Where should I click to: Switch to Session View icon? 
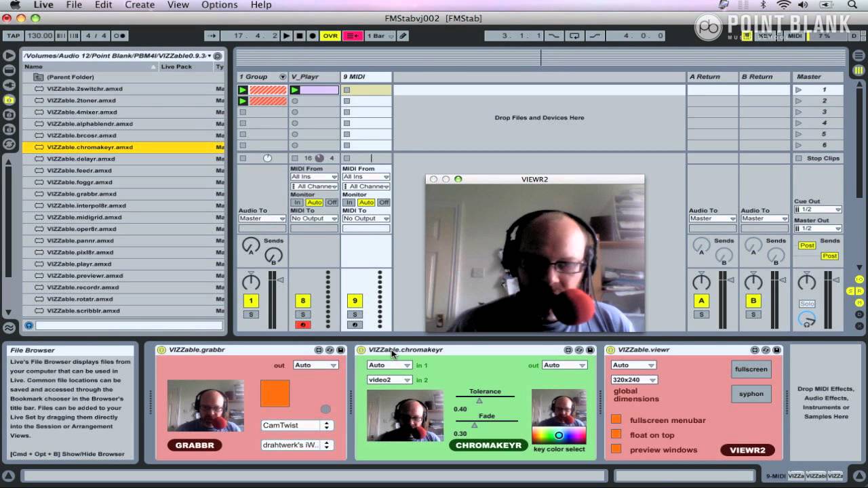(x=859, y=70)
